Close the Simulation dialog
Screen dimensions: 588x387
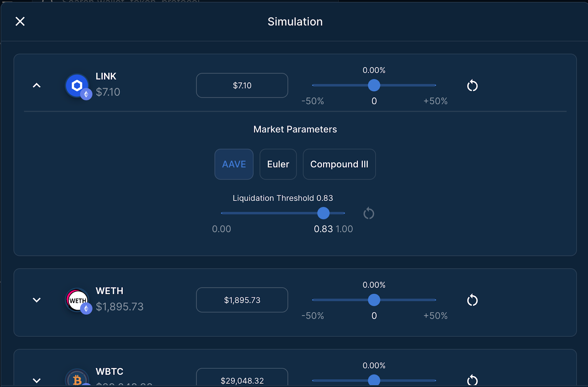tap(20, 21)
